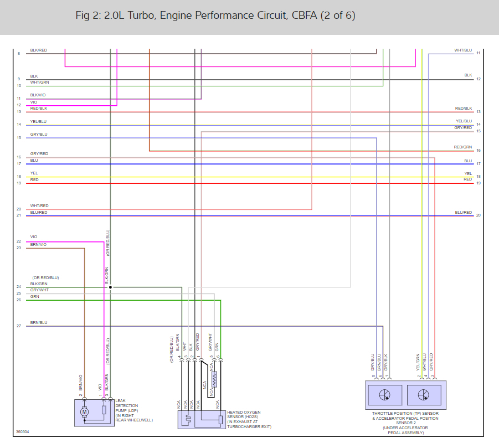Click the Heated Oxygen Sensor component box
The width and height of the screenshot is (499, 448).
[x=202, y=419]
